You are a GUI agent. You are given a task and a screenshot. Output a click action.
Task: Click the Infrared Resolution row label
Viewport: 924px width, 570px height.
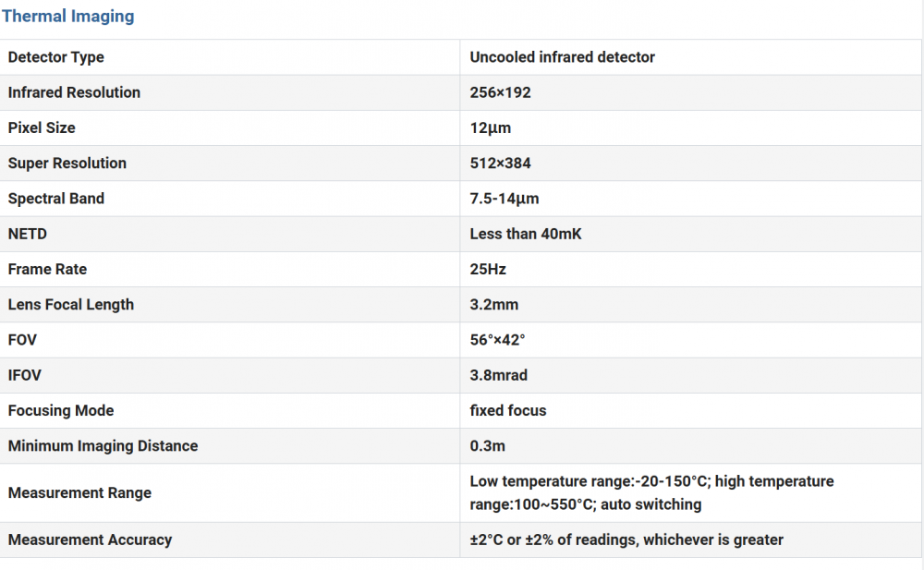coord(74,92)
